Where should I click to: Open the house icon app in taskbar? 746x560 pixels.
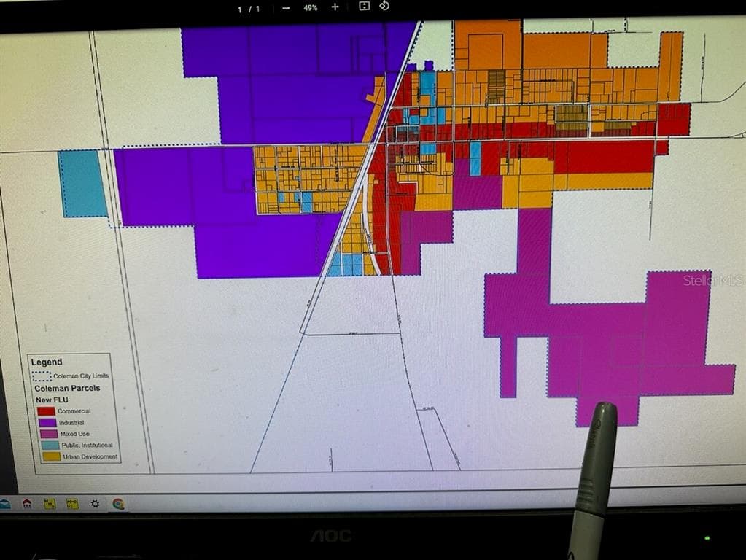27,504
